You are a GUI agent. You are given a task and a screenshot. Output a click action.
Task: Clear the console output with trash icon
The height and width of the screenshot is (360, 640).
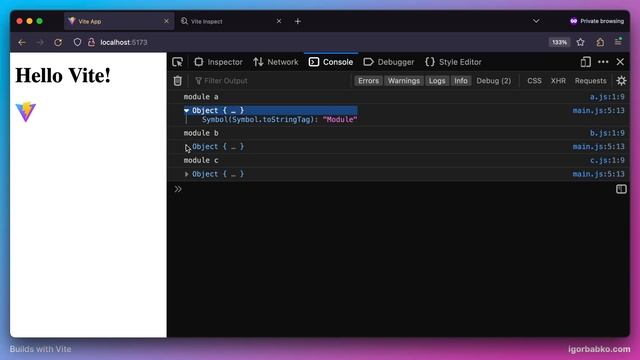(x=178, y=81)
